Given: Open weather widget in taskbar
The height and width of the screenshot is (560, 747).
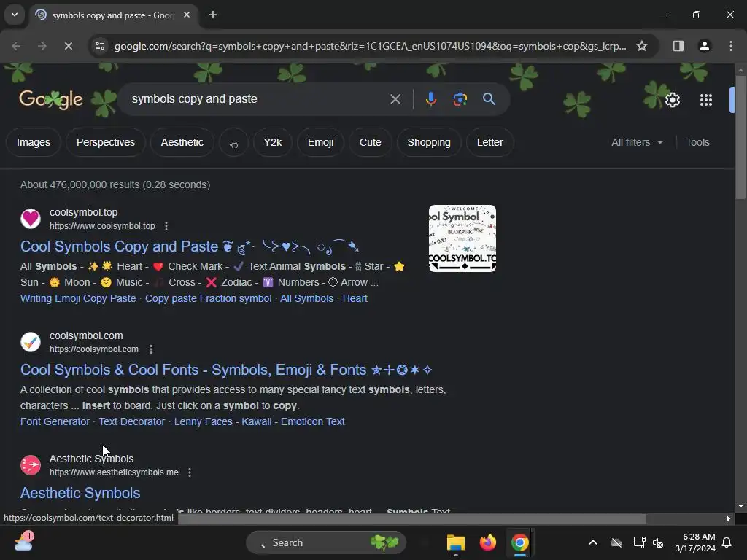Looking at the screenshot, I should point(23,542).
